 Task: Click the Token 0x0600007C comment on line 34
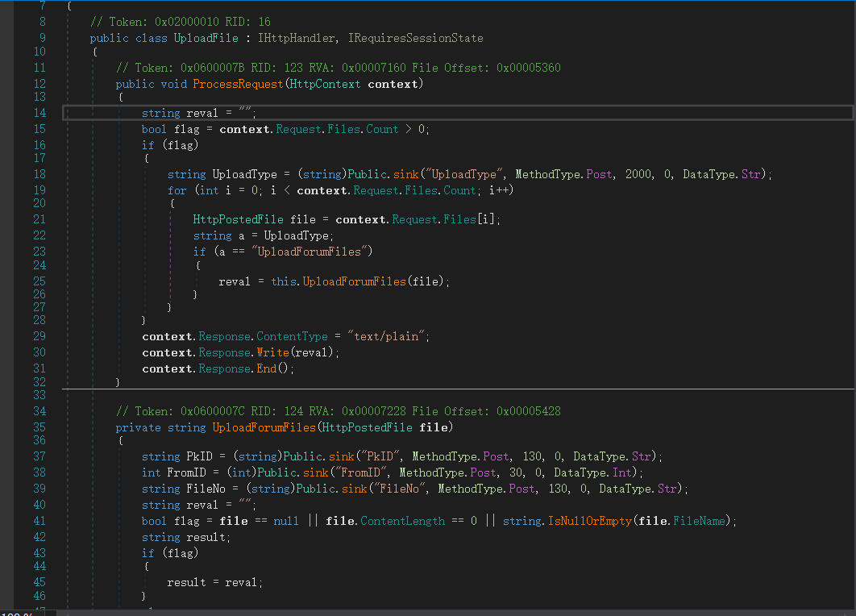338,411
